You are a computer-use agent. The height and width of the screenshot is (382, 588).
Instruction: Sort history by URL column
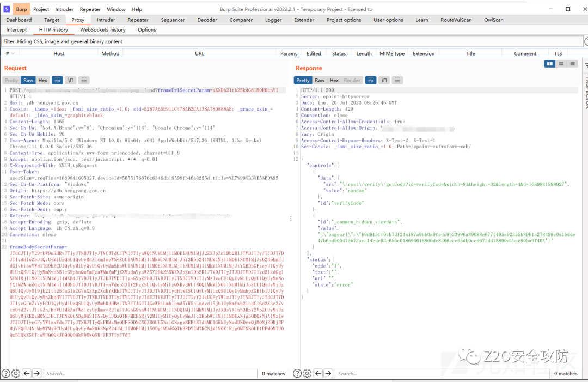(x=199, y=53)
